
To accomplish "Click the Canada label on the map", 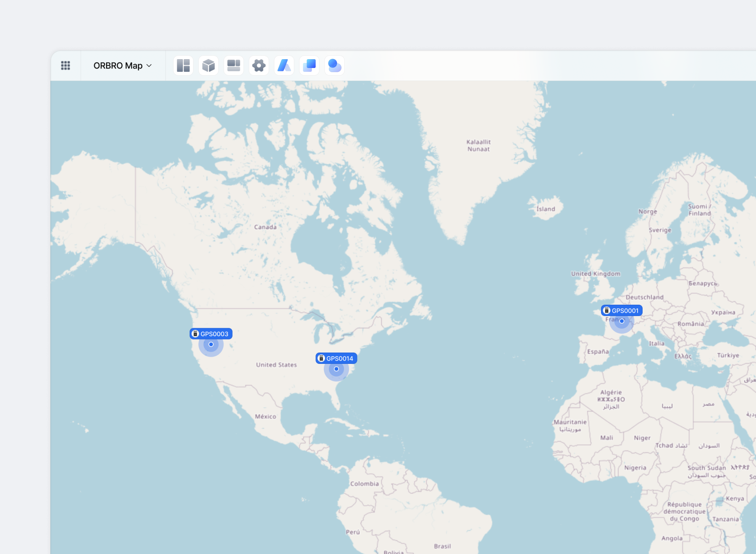I will tap(265, 227).
